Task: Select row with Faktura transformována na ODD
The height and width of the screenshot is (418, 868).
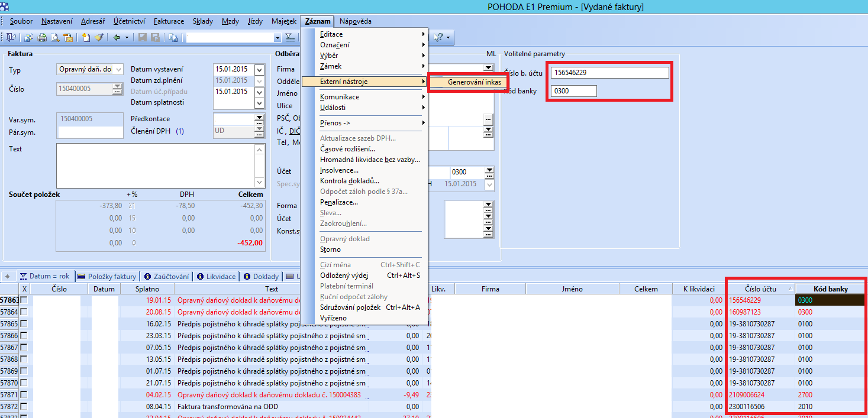Action: [273, 407]
